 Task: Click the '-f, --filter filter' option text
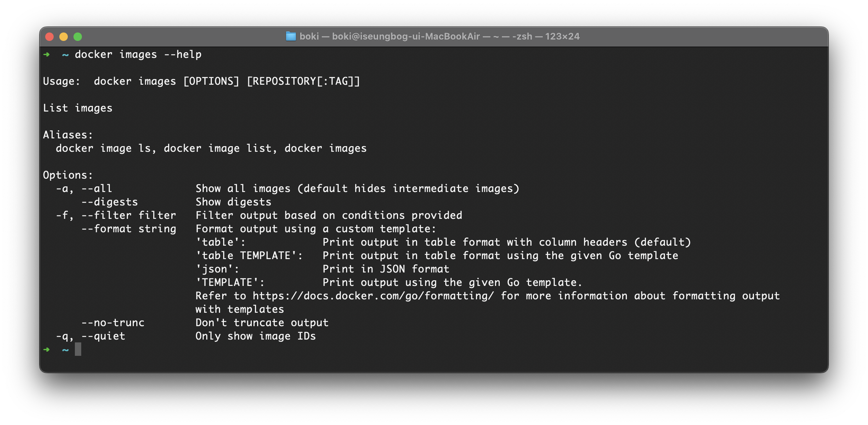pyautogui.click(x=116, y=215)
